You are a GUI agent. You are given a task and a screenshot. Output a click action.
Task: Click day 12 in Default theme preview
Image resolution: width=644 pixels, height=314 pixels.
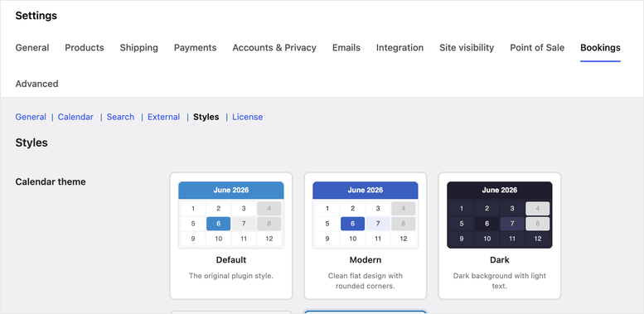click(x=269, y=239)
